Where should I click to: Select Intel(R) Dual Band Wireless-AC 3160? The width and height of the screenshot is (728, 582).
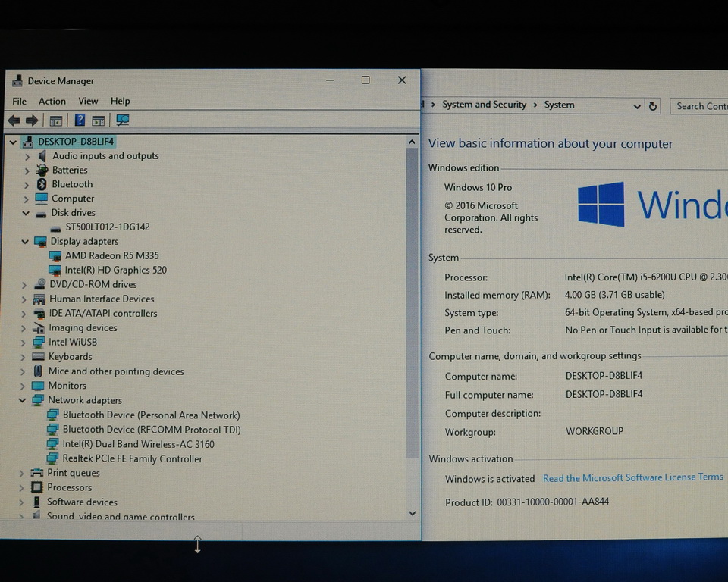tap(138, 444)
